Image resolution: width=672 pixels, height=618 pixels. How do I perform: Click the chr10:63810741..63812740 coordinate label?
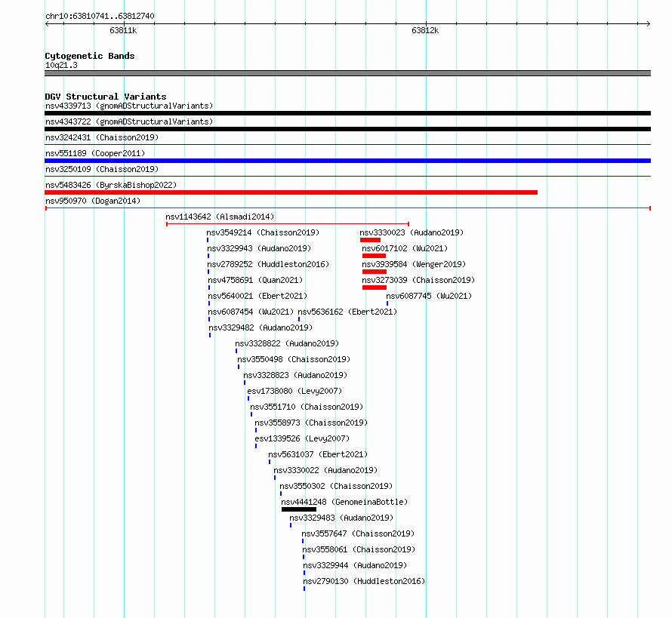click(x=100, y=16)
